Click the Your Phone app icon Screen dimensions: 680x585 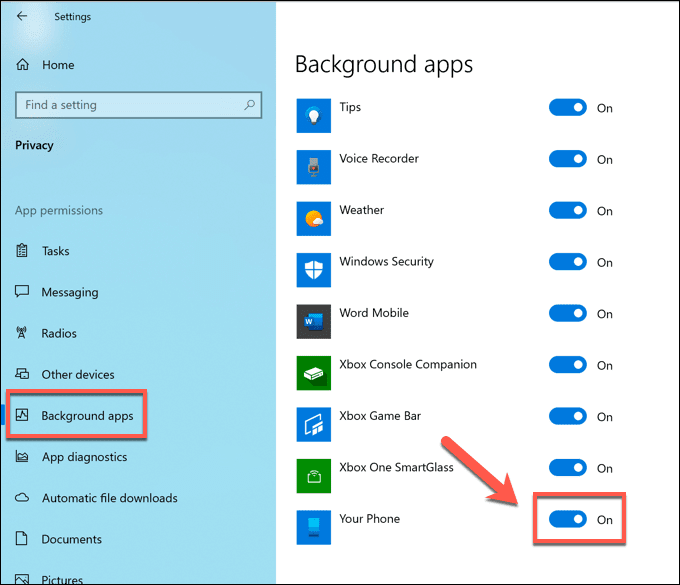(314, 527)
